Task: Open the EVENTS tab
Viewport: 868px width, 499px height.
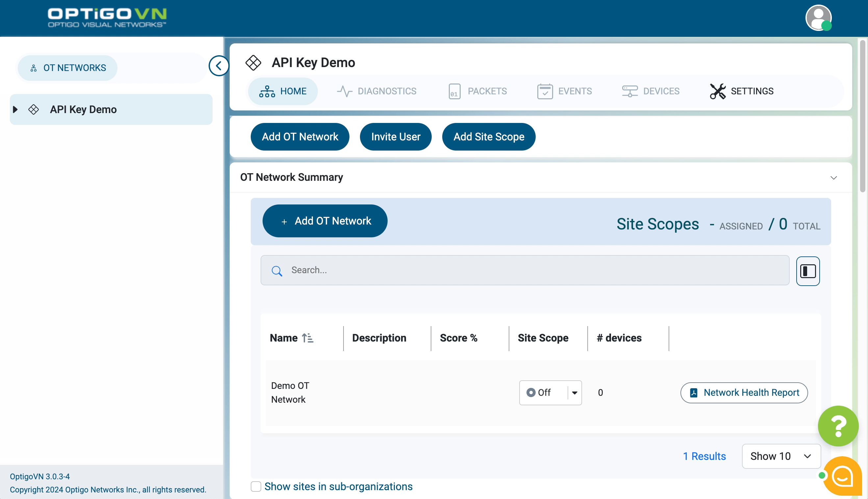Action: pos(565,91)
